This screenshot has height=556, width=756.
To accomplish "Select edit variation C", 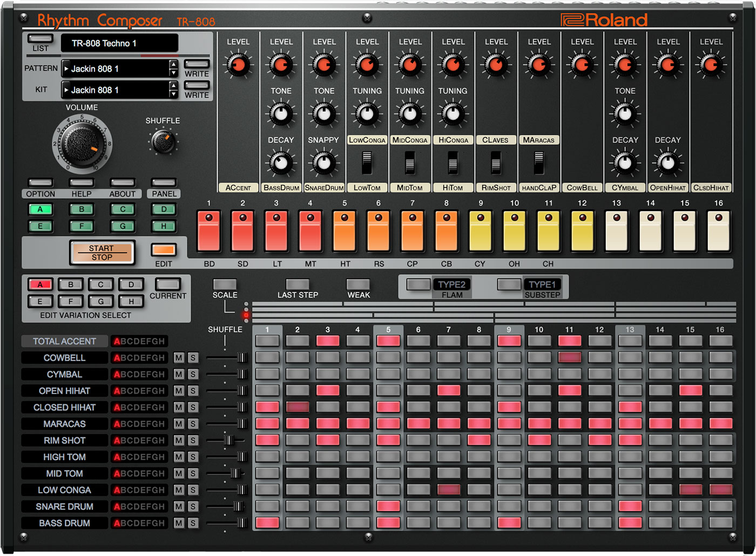I will coord(101,284).
